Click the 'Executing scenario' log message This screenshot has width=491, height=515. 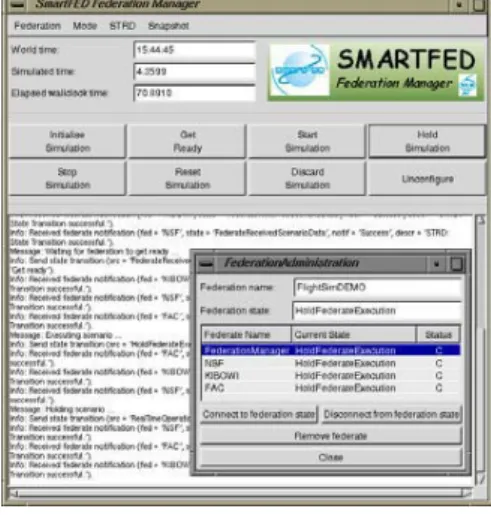pos(65,335)
